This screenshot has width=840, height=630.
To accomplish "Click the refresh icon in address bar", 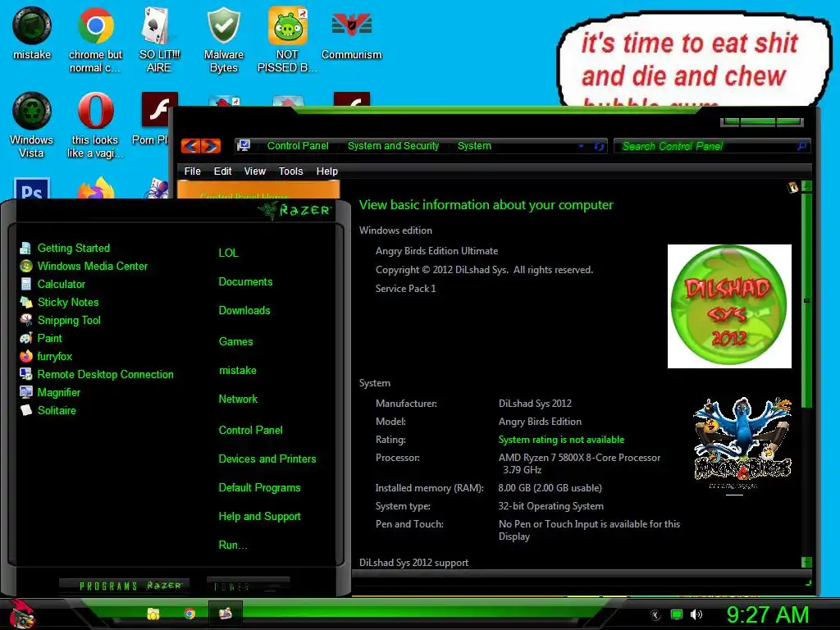I will 599,146.
